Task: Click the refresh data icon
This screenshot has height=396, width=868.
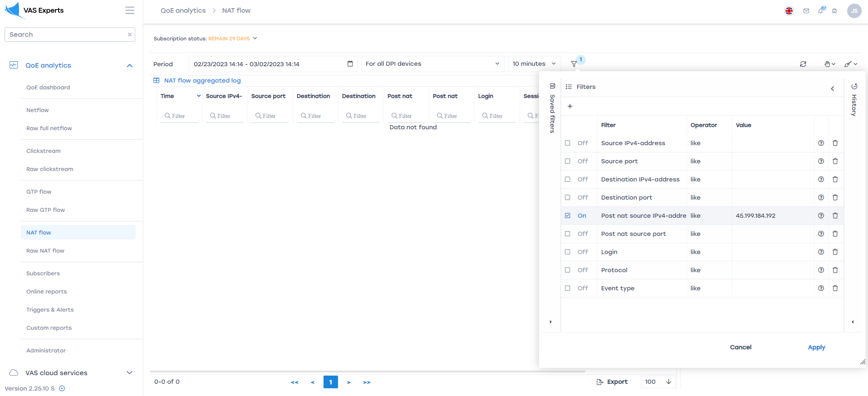Action: (x=803, y=64)
